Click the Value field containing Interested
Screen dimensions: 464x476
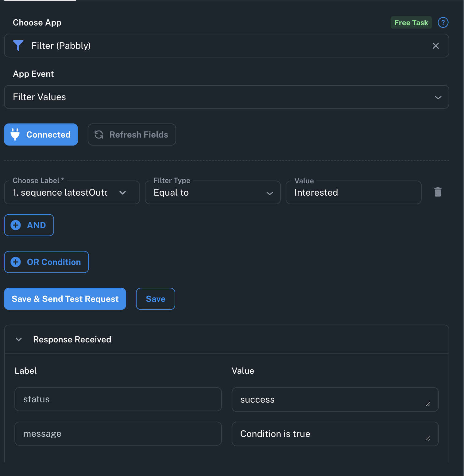point(353,193)
